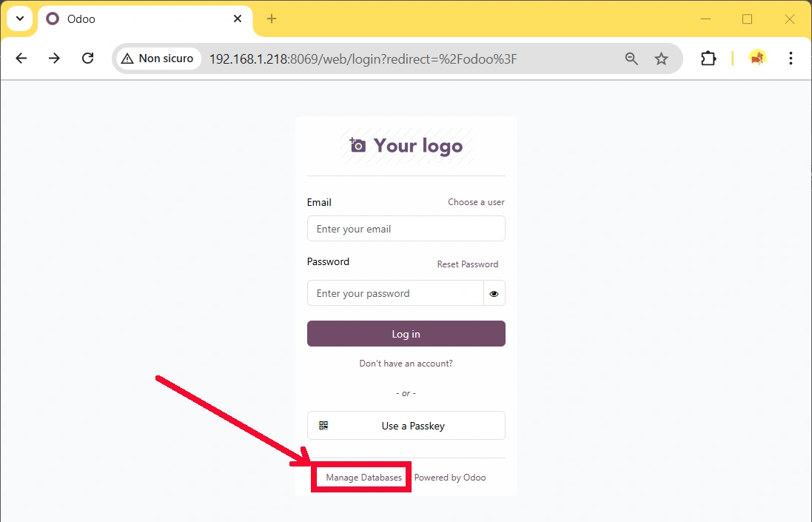Click the QR code icon on the passkey button
The height and width of the screenshot is (522, 812).
point(323,425)
